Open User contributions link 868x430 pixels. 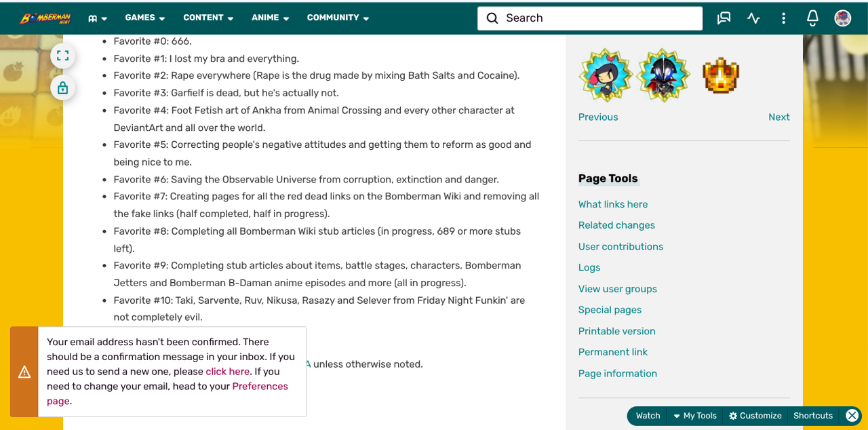[620, 246]
